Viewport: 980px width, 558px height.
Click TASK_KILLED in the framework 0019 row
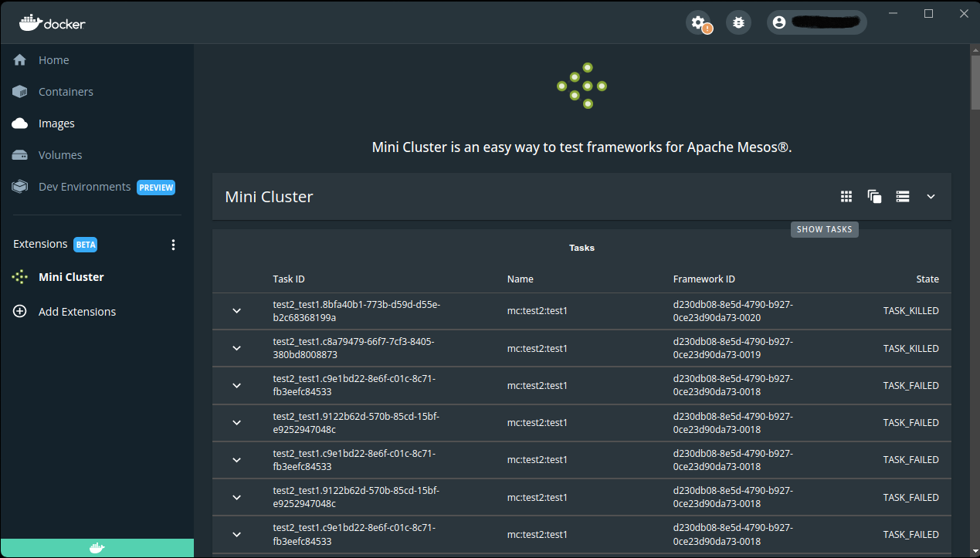click(911, 348)
